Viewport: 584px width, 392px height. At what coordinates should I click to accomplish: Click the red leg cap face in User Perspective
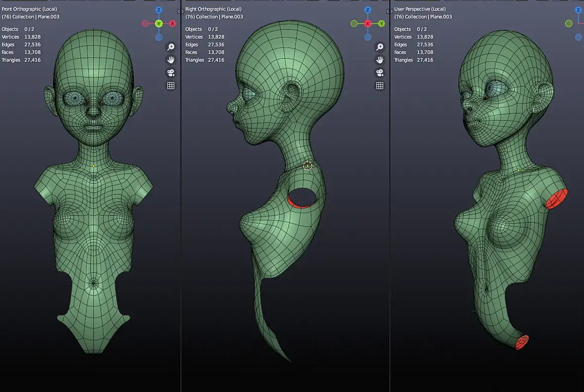[x=522, y=342]
